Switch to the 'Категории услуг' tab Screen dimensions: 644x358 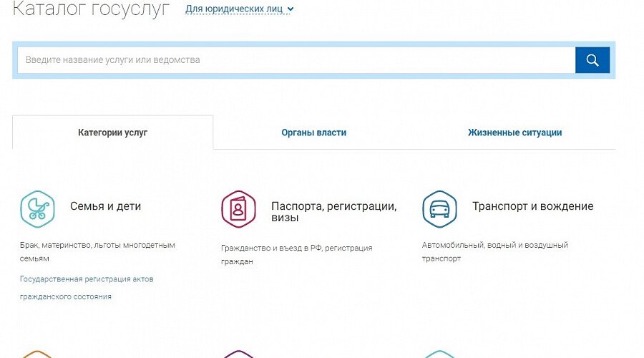112,132
